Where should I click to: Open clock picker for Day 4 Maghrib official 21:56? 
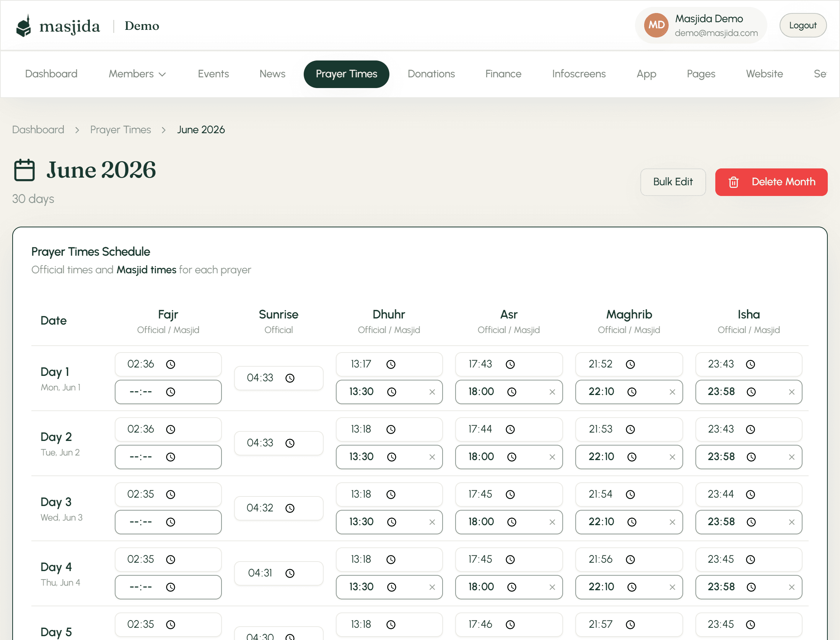(x=630, y=559)
